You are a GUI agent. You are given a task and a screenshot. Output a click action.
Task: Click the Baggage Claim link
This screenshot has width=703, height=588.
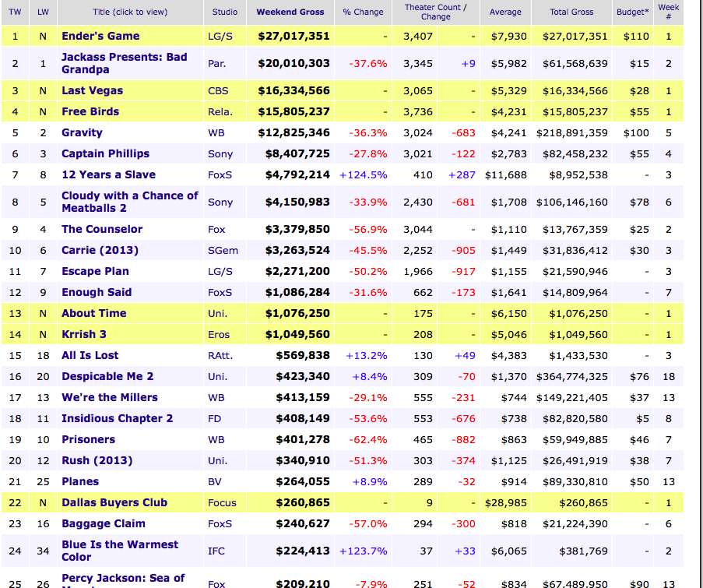[103, 523]
